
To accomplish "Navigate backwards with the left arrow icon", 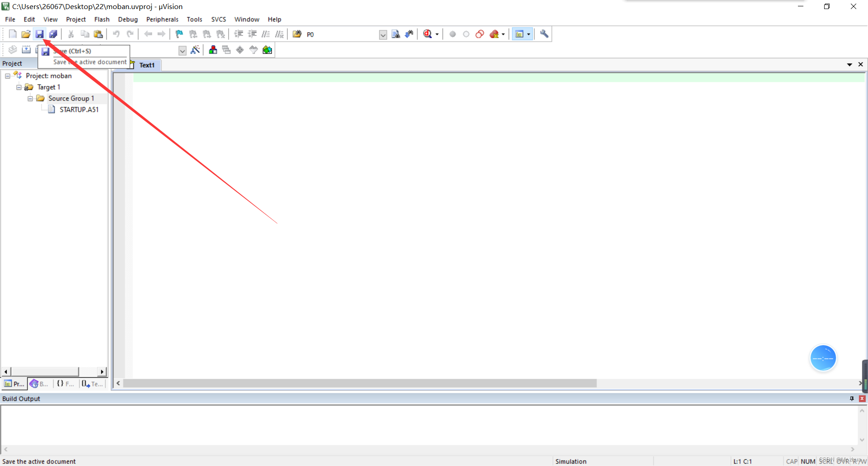I will [x=148, y=34].
